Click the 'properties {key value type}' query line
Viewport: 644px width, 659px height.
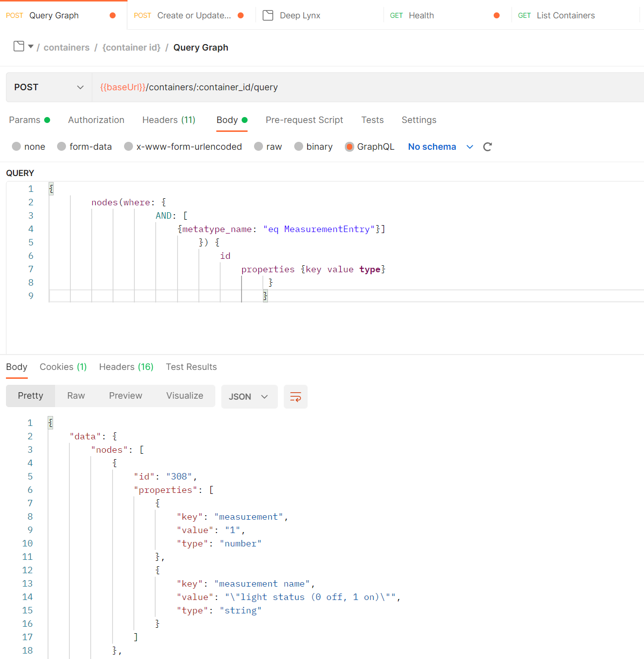[313, 269]
